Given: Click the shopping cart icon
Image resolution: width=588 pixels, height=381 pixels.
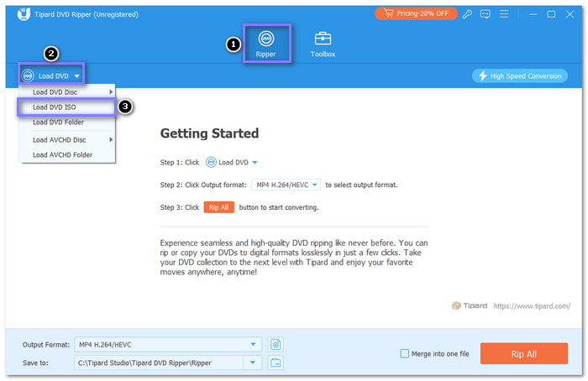Looking at the screenshot, I should point(388,13).
